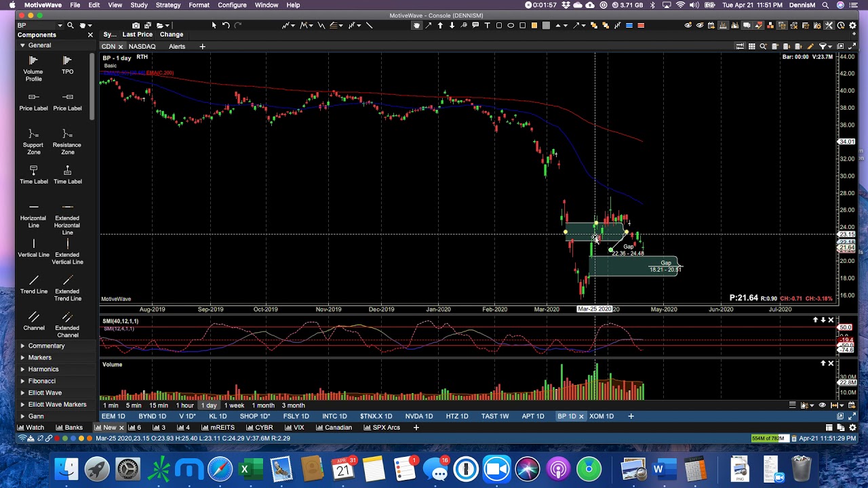
Task: Switch bar size to 1 month
Action: tap(263, 405)
